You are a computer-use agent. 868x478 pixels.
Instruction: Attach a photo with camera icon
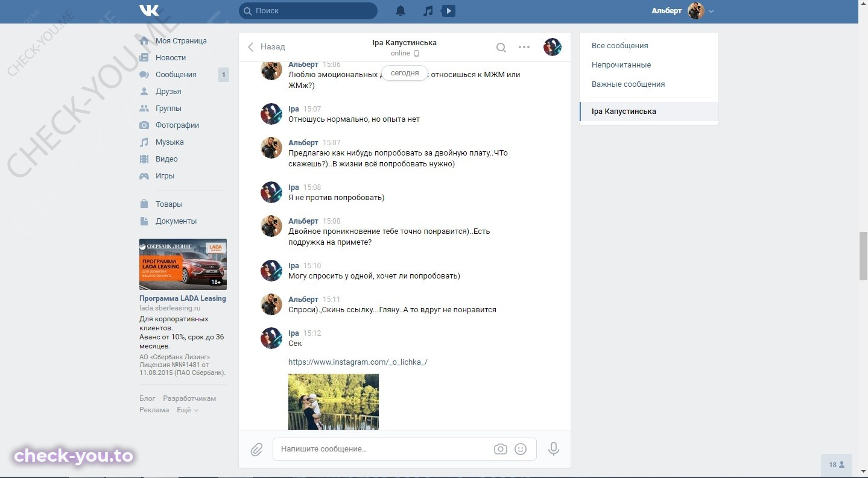tap(501, 449)
